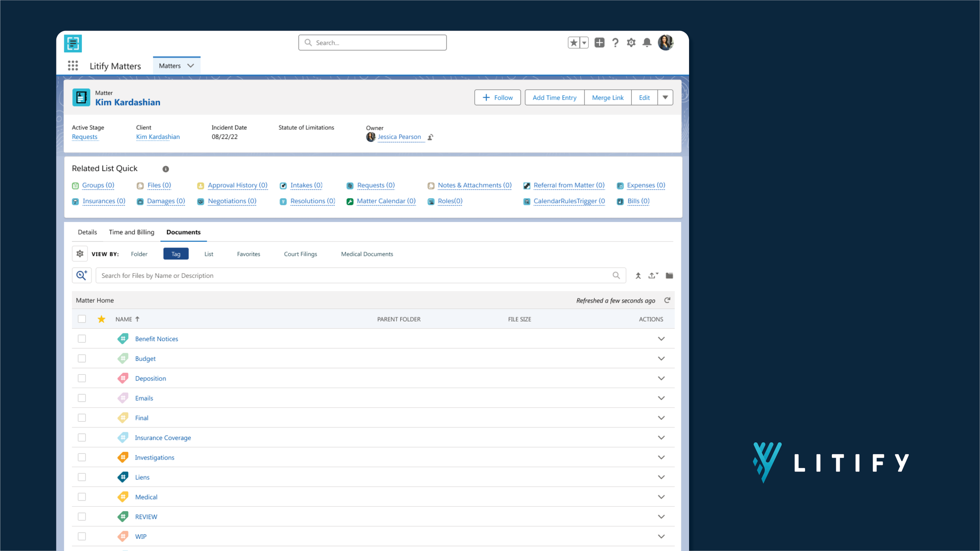980x551 pixels.
Task: Check the Investigations row checkbox
Action: click(x=82, y=457)
